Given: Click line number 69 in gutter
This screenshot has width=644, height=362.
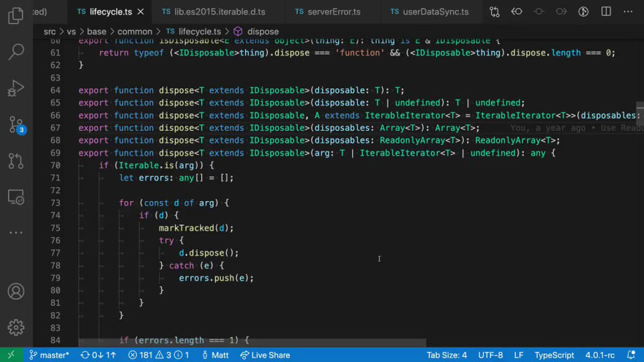Looking at the screenshot, I should pyautogui.click(x=56, y=153).
